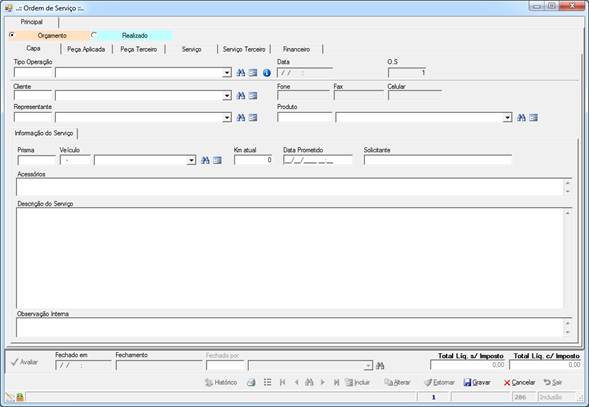Click the binoculars icon next to Veículo
Screen dimensions: 589x407
point(205,160)
